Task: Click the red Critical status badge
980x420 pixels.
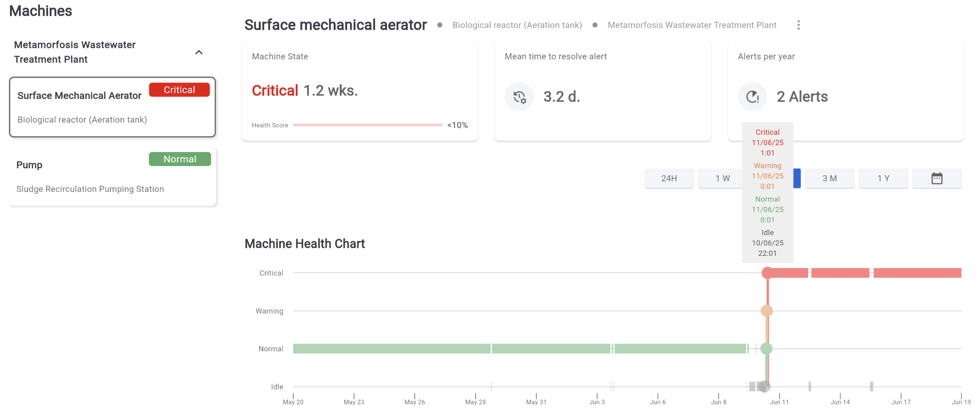Action: pyautogui.click(x=179, y=90)
